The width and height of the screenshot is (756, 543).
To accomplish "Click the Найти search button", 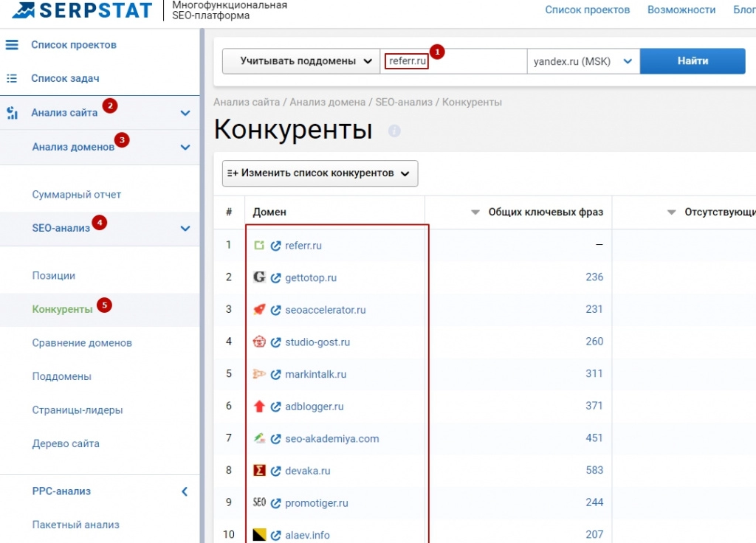I will 693,61.
